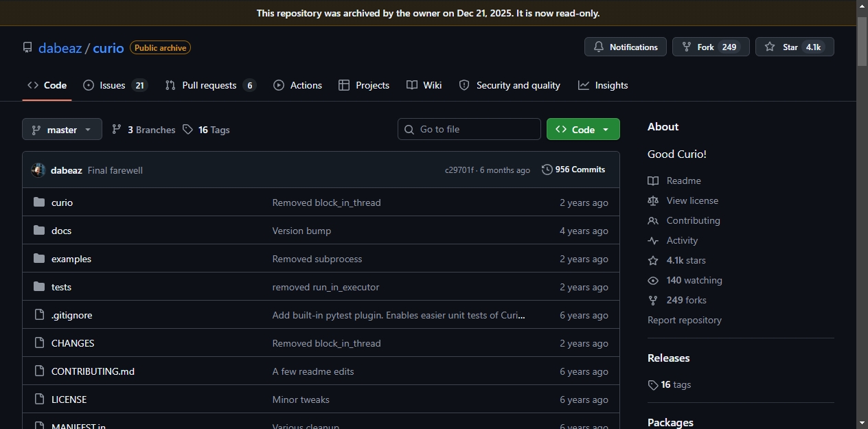Click the commit history clock icon

547,170
